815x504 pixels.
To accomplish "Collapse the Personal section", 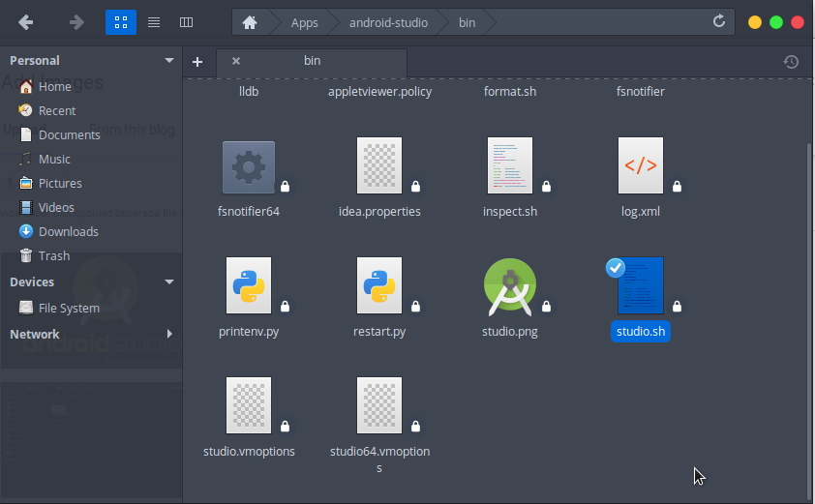I will tap(169, 61).
